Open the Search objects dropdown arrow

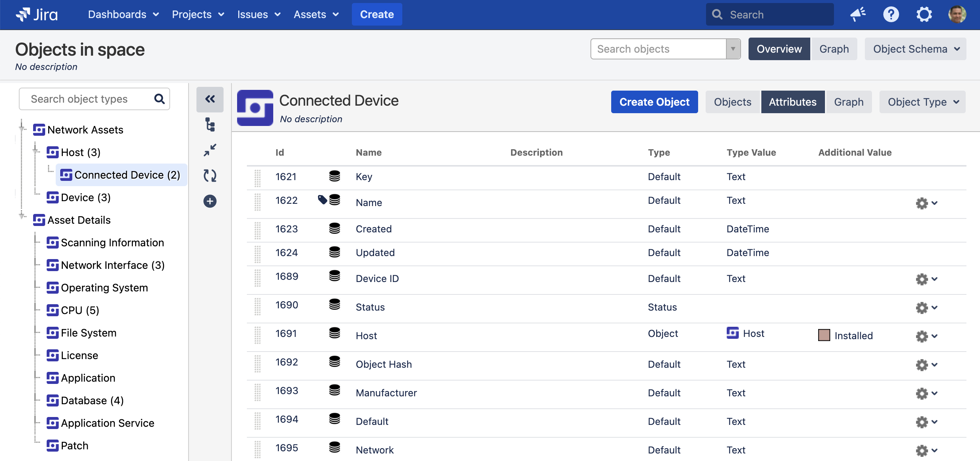tap(733, 49)
